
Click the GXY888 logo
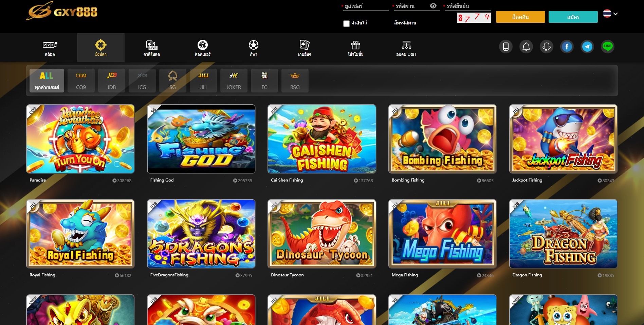pyautogui.click(x=62, y=11)
